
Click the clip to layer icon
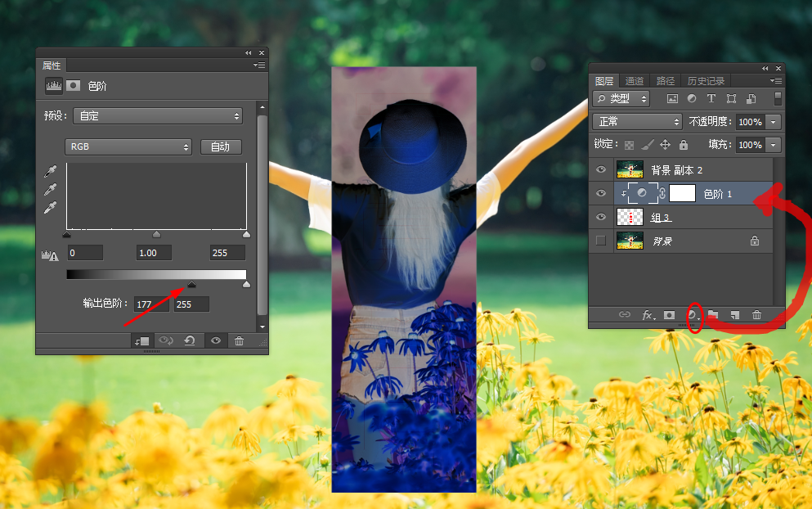tap(142, 341)
